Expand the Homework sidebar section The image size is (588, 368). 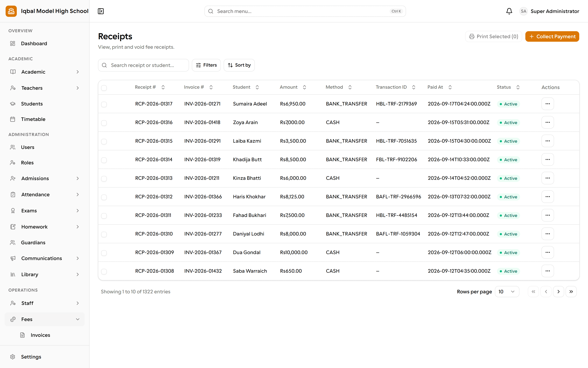coord(45,227)
